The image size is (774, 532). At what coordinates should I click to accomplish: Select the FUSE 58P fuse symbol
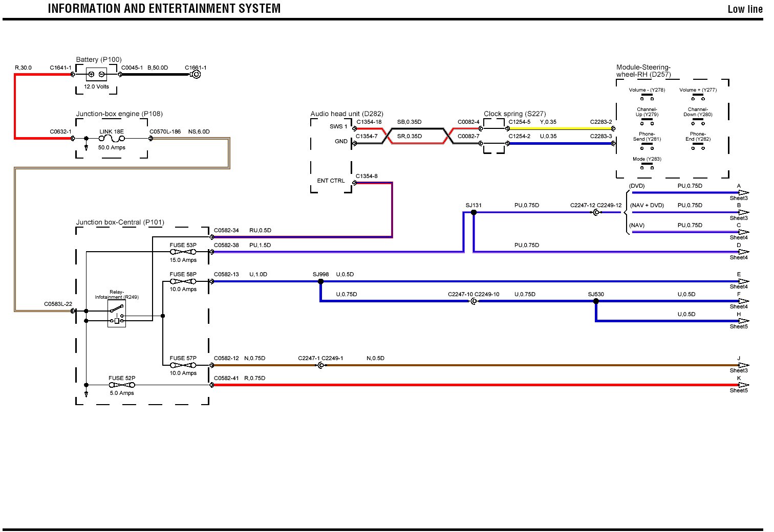183,281
